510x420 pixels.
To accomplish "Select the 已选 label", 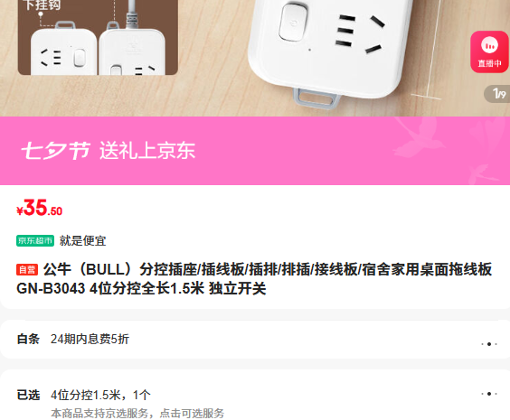I will [x=28, y=395].
